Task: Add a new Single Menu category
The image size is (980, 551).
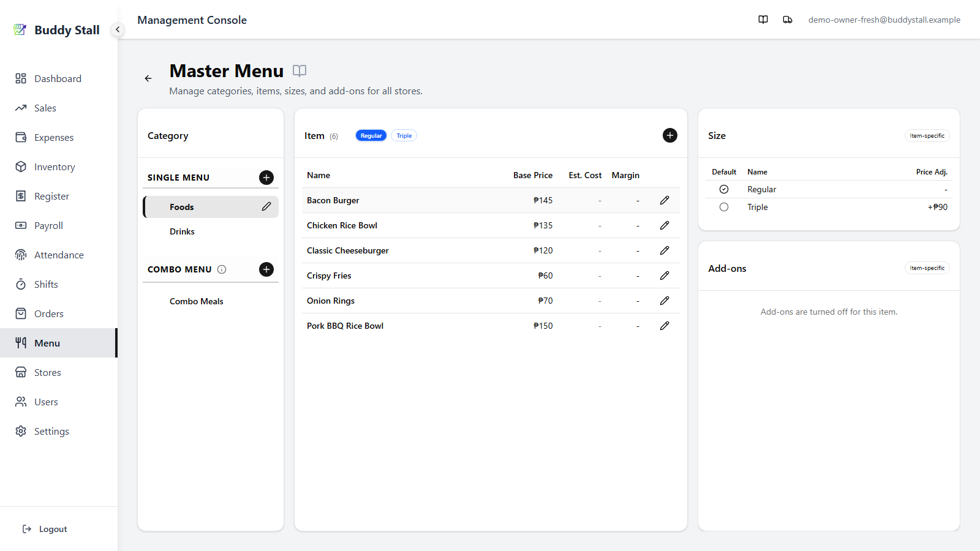Action: point(266,178)
